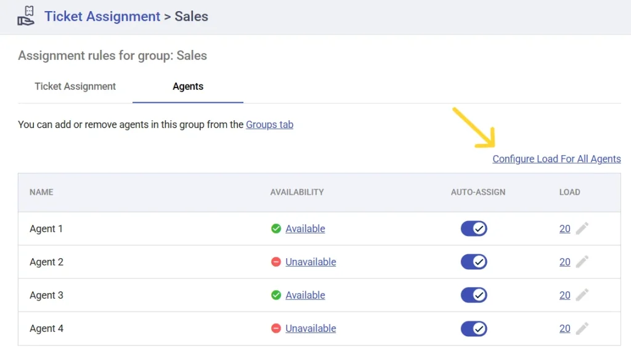Disable auto-assign for Agent 3

tap(474, 295)
